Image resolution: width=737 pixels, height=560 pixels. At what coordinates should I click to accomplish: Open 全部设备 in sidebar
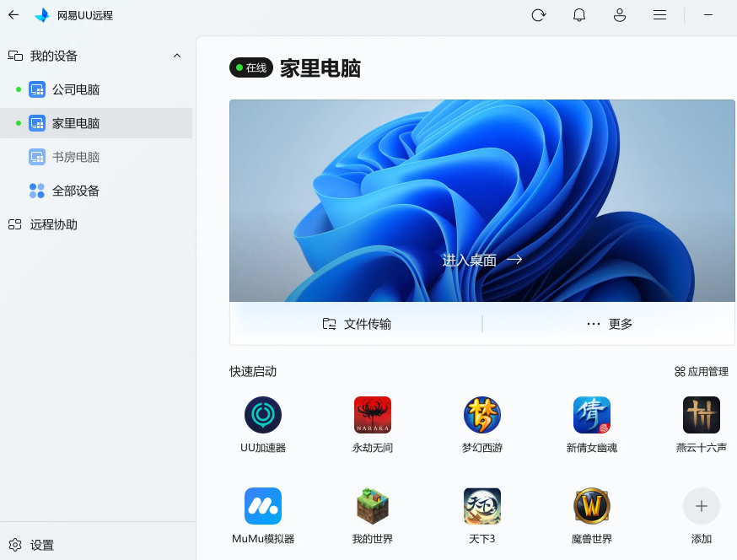[76, 191]
